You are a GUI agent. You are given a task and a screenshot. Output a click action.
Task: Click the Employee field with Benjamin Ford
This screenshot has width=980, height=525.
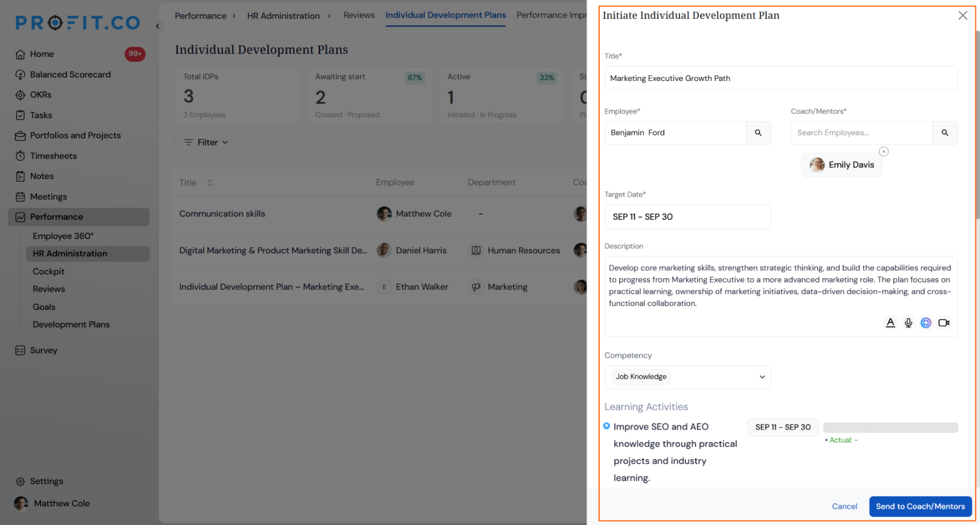click(x=675, y=133)
